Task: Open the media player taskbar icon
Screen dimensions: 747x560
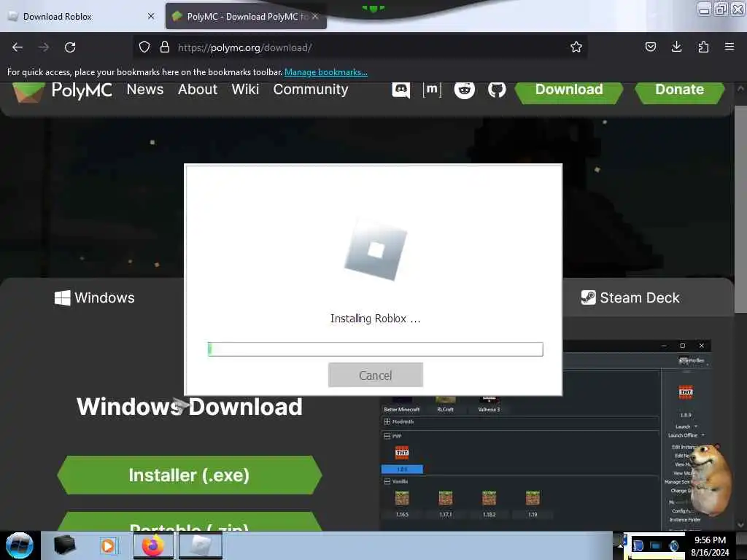Action: click(108, 545)
